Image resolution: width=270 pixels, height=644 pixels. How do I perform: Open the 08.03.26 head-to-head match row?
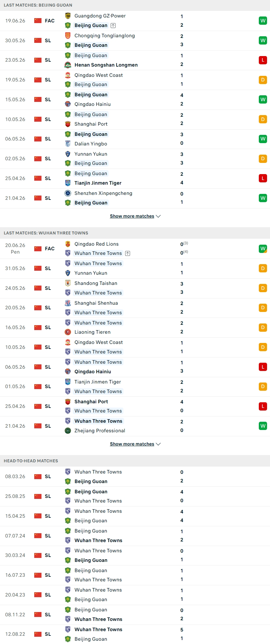[135, 476]
